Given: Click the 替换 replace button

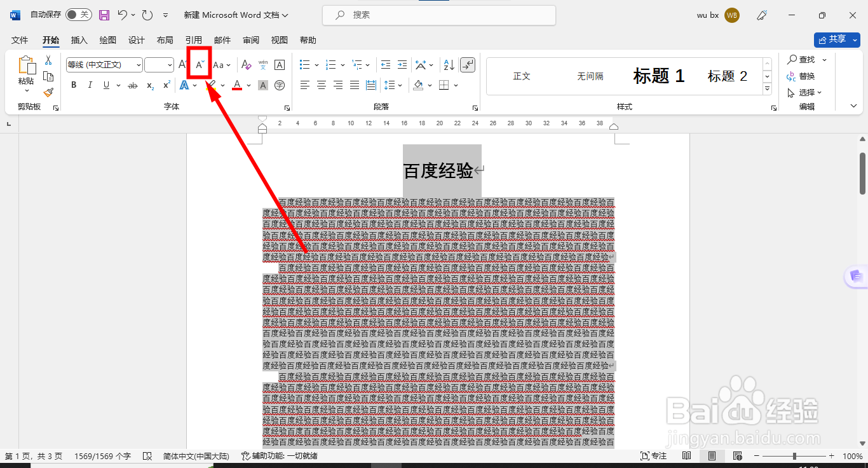Looking at the screenshot, I should 801,76.
